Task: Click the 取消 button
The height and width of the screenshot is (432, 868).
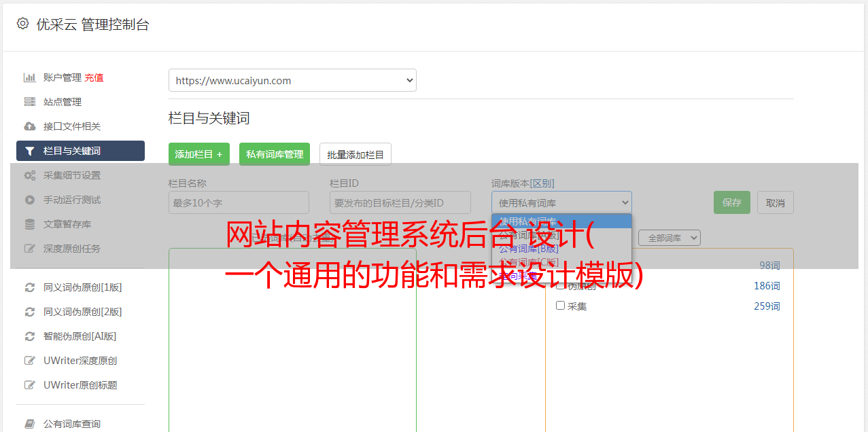Action: click(x=776, y=202)
